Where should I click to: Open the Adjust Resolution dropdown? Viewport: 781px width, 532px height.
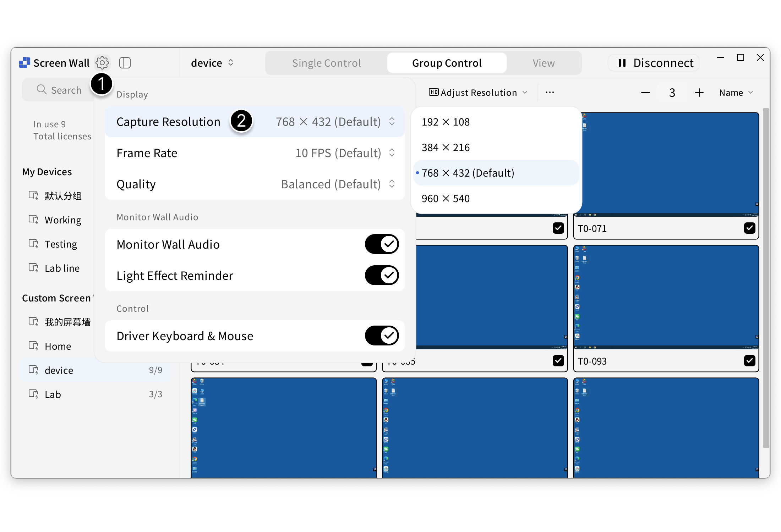(x=478, y=93)
